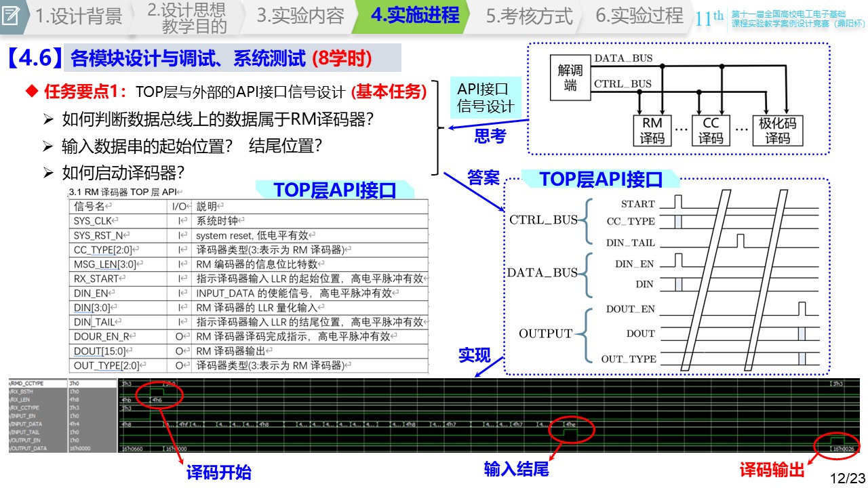Switch to the 3.实验内容 tab

point(300,16)
